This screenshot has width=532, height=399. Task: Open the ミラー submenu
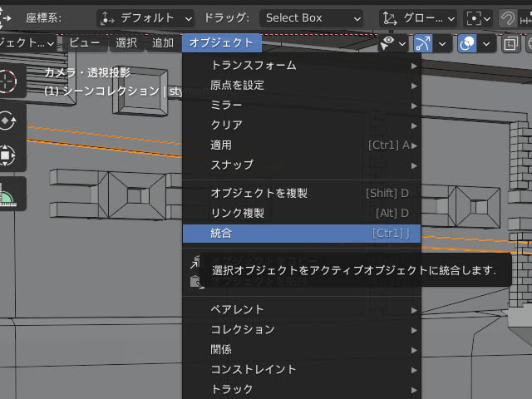pos(302,106)
